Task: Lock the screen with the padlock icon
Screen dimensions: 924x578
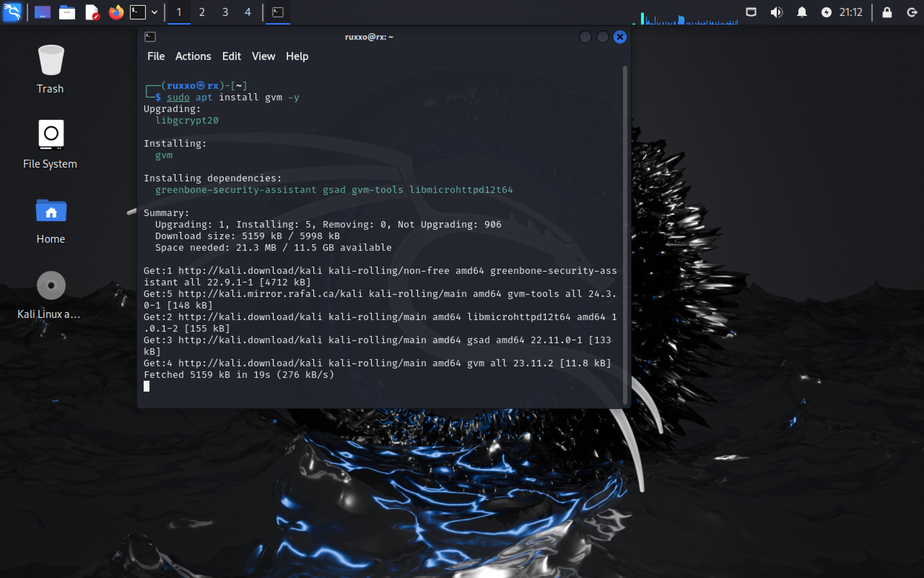Action: tap(887, 12)
